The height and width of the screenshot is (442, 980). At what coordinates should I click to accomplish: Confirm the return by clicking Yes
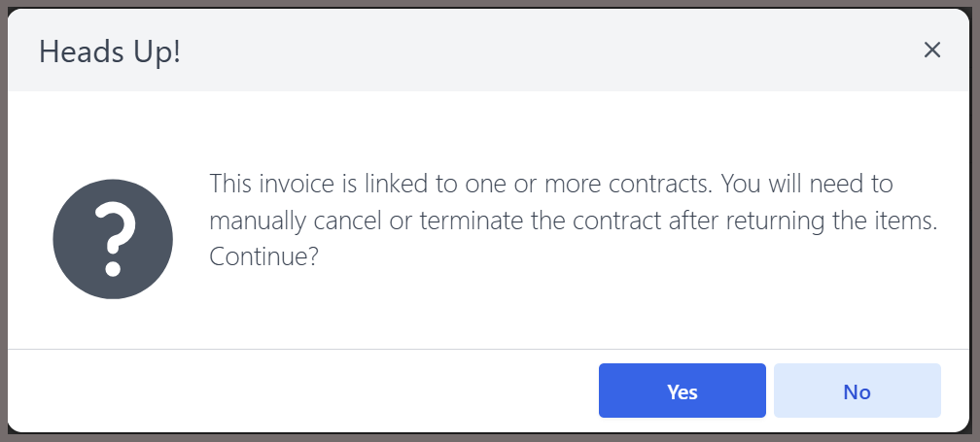(x=682, y=391)
